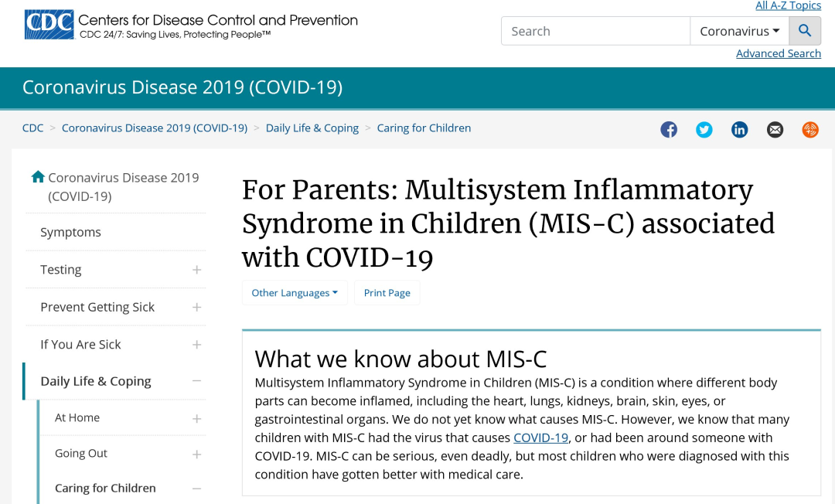
Task: Open the Other Languages dropdown
Action: [x=295, y=293]
